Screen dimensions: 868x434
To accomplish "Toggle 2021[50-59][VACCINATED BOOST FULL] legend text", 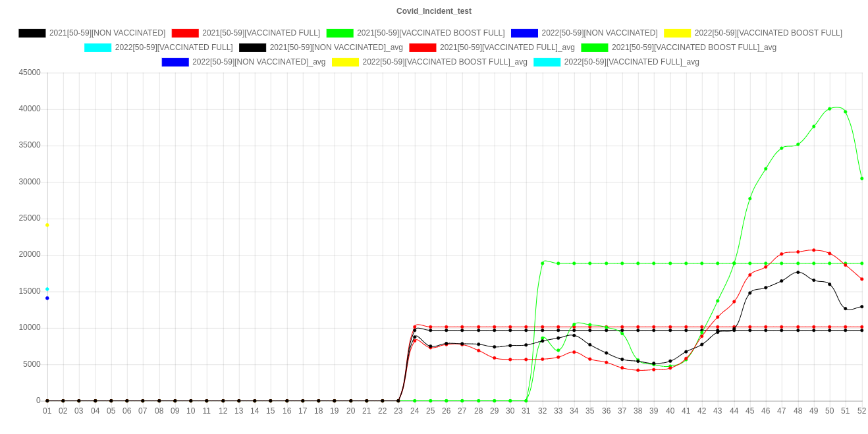I will pos(430,33).
